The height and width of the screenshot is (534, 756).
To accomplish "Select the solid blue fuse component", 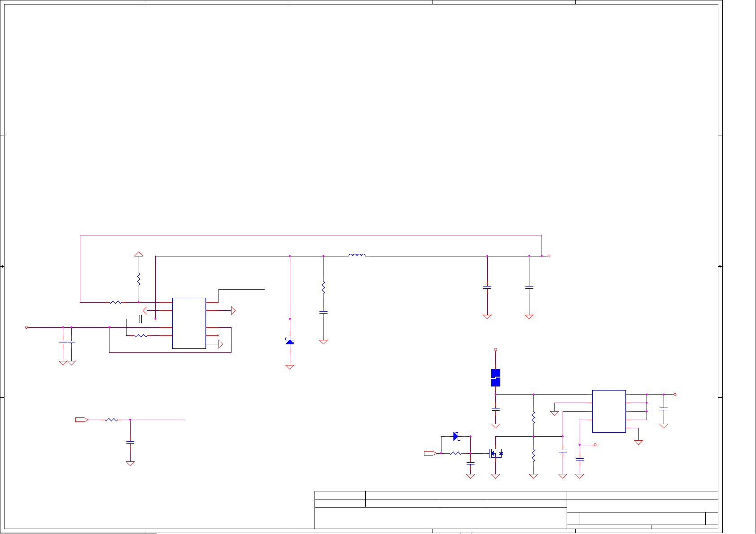I will [495, 378].
